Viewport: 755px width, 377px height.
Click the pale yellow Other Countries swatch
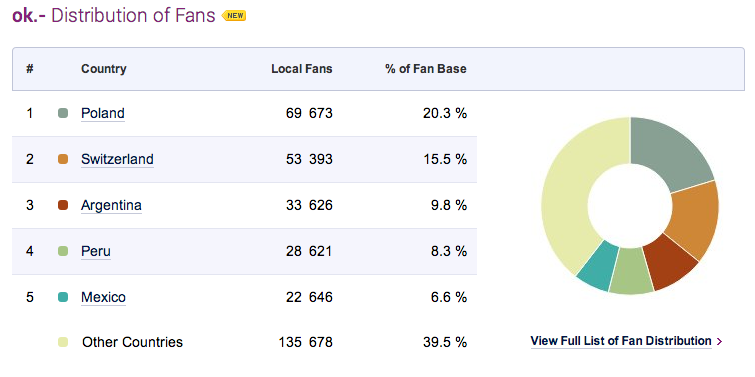point(63,342)
